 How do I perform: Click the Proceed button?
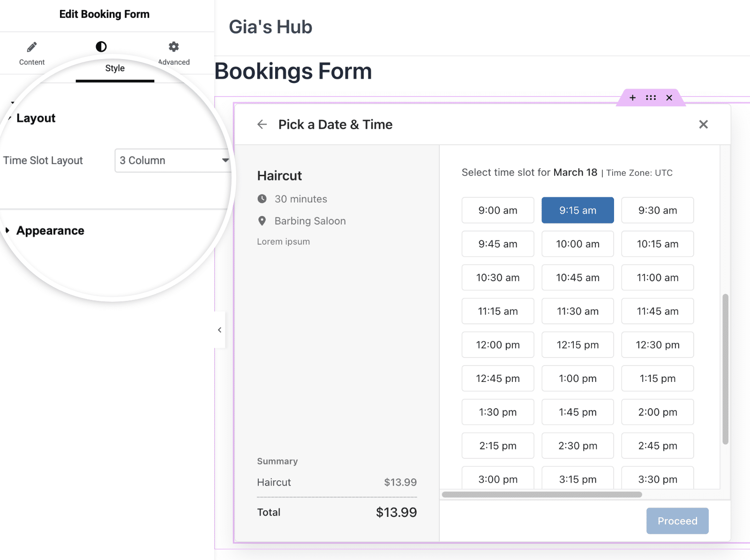coord(677,521)
